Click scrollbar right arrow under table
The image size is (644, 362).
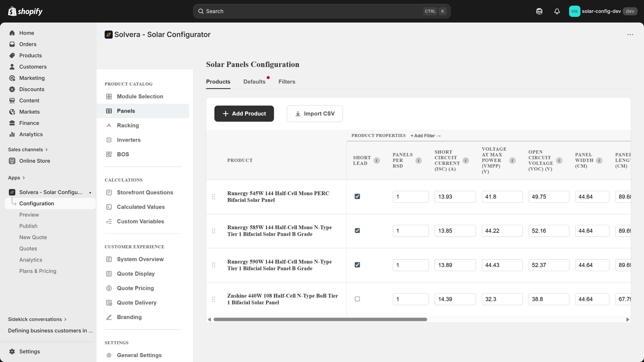(627, 319)
